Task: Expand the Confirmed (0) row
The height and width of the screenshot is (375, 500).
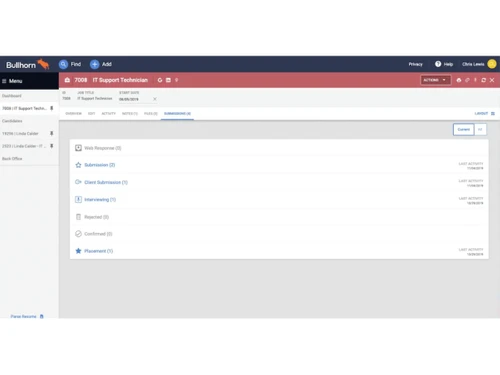Action: tap(279, 234)
